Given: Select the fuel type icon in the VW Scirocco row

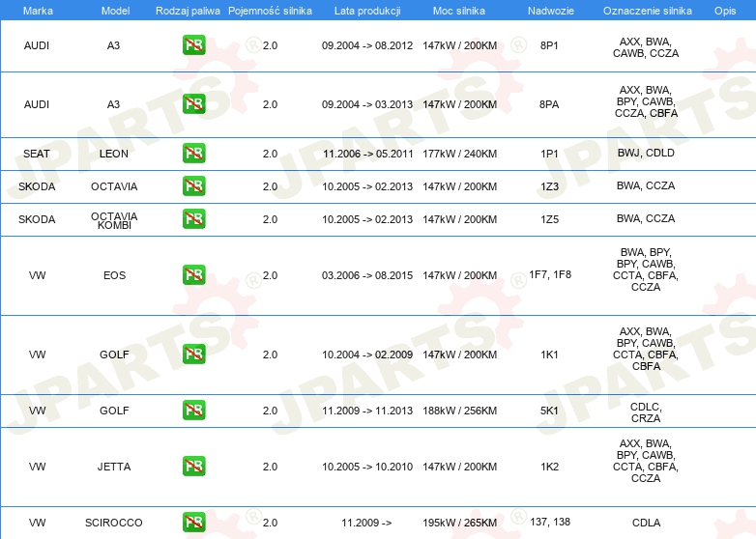Looking at the screenshot, I should (x=193, y=523).
